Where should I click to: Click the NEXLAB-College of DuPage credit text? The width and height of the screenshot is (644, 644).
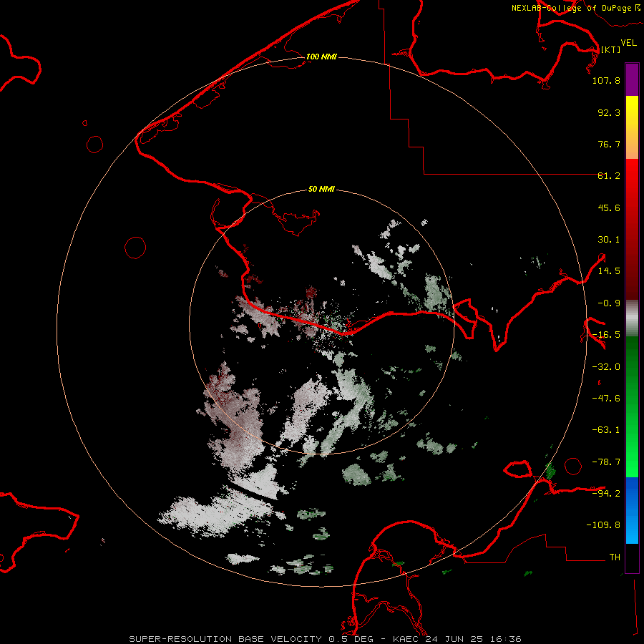[571, 8]
